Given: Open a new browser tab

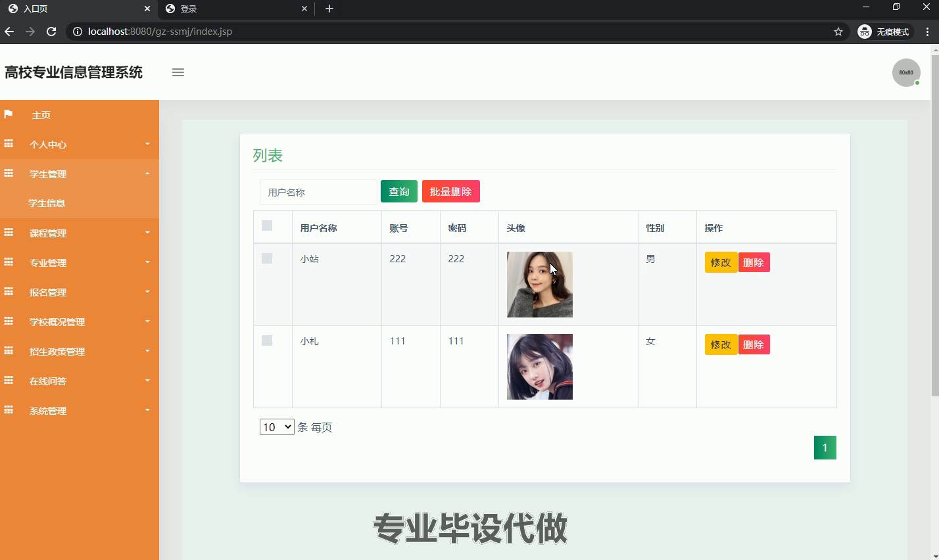Looking at the screenshot, I should [329, 9].
